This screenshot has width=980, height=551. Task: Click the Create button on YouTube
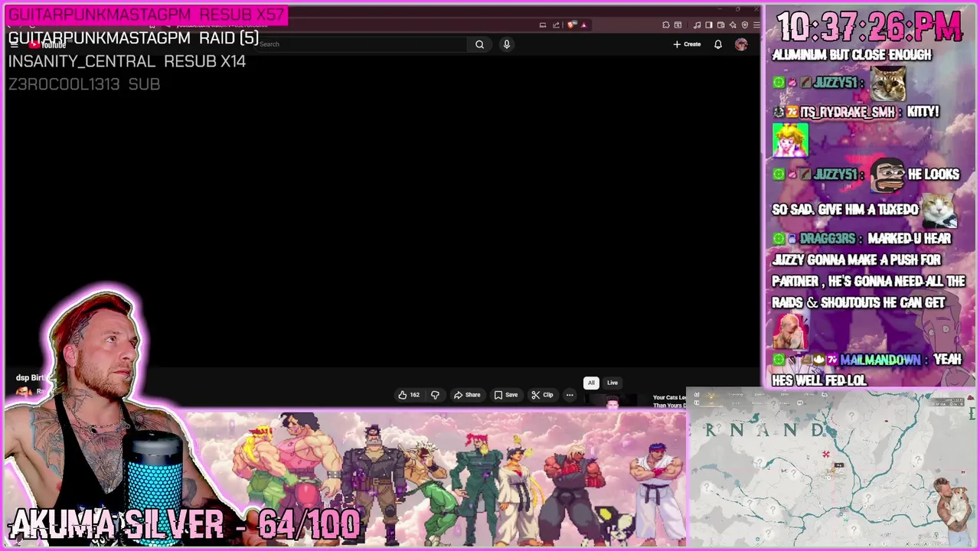(x=687, y=44)
